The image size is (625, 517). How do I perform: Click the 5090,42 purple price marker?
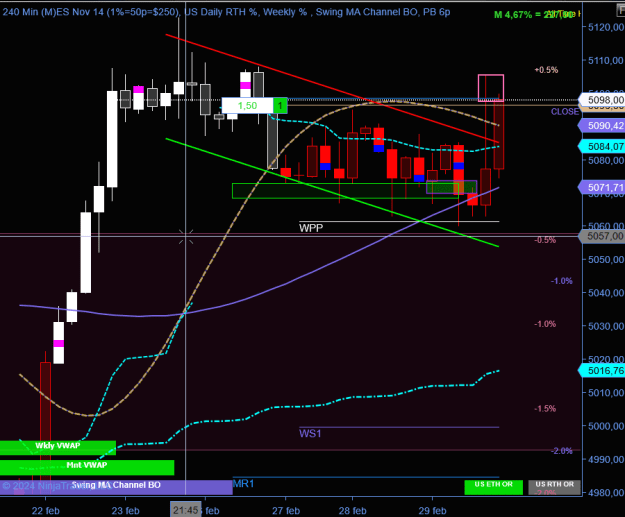pyautogui.click(x=603, y=126)
